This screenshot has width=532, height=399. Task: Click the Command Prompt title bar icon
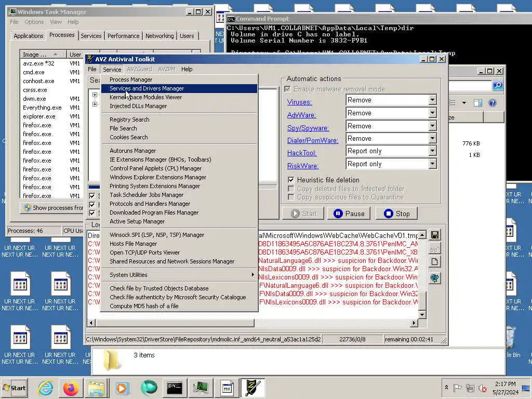click(231, 19)
